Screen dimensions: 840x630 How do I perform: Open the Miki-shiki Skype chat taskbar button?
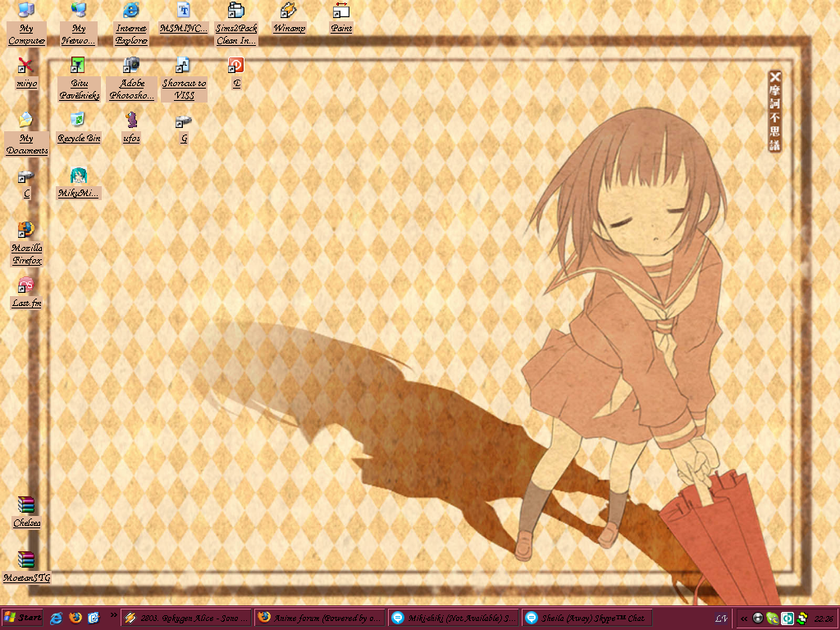pyautogui.click(x=454, y=618)
